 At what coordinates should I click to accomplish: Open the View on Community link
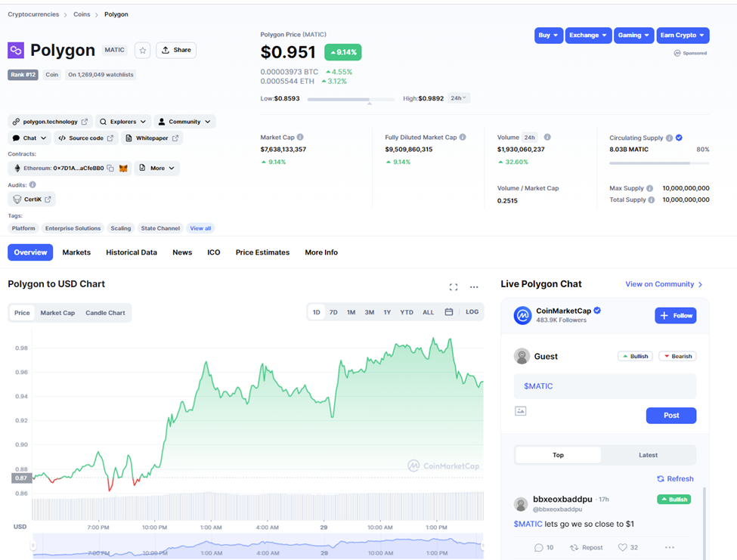[x=664, y=284]
